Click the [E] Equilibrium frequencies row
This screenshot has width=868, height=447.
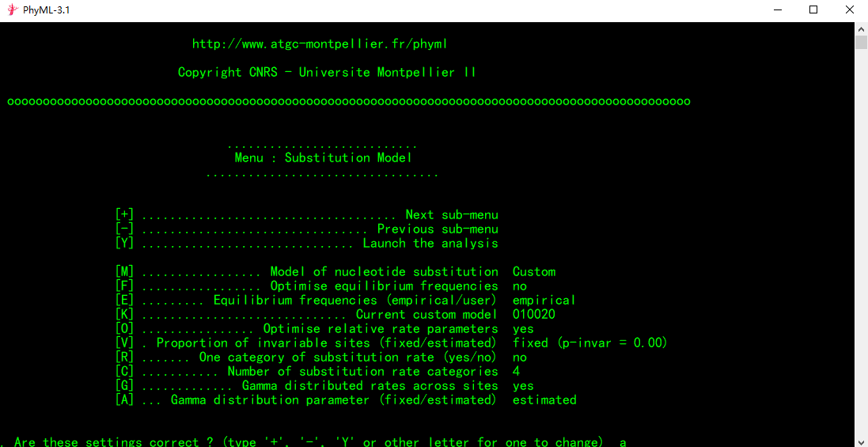tap(346, 301)
